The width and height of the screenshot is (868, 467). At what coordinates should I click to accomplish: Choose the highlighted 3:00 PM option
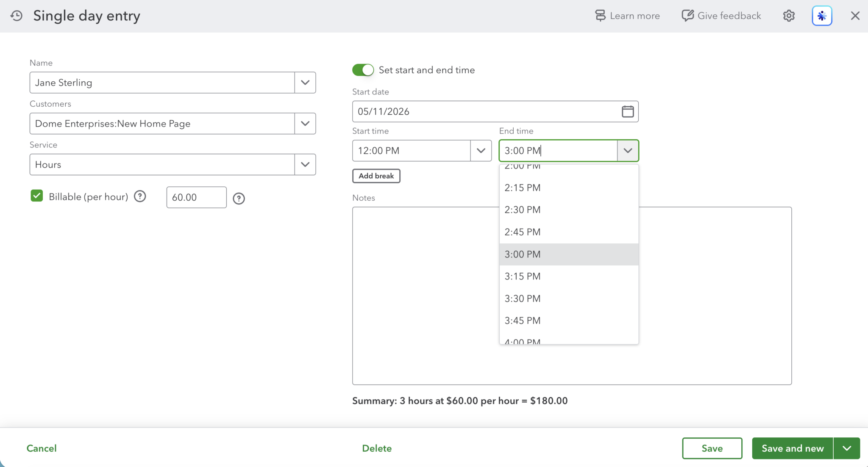(569, 254)
